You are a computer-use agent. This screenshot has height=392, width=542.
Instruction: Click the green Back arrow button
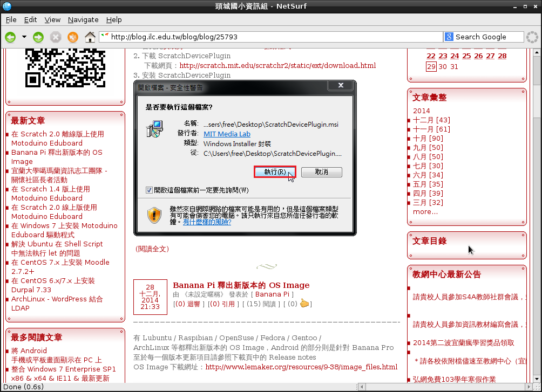tap(10, 37)
